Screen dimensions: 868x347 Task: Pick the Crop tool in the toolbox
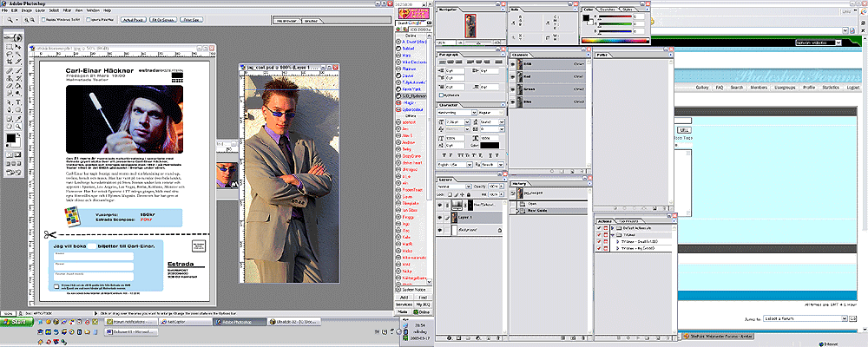7,62
